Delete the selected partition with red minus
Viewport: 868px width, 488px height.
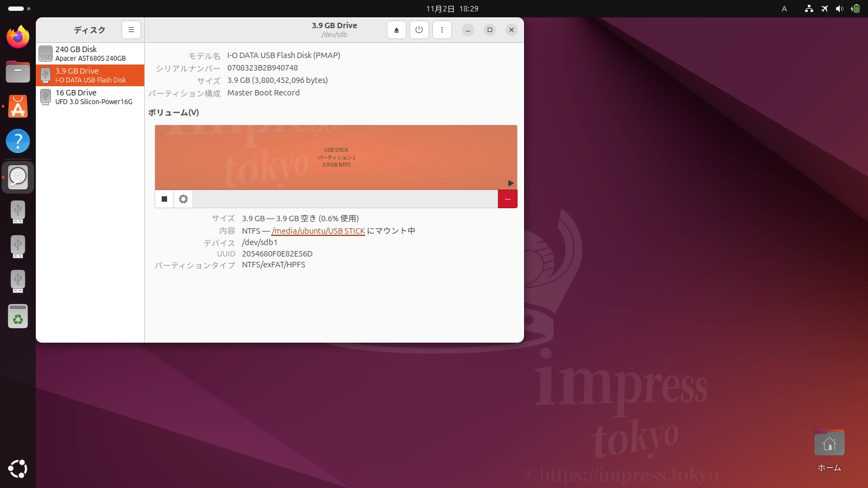(x=508, y=199)
